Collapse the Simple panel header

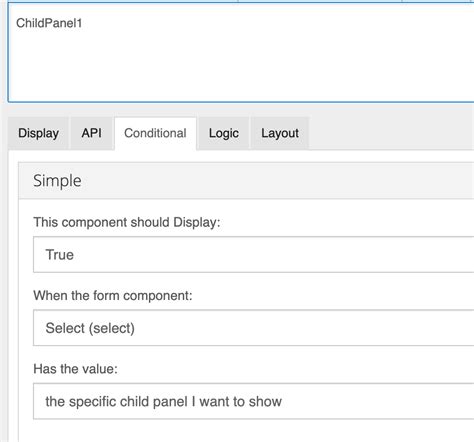246,181
